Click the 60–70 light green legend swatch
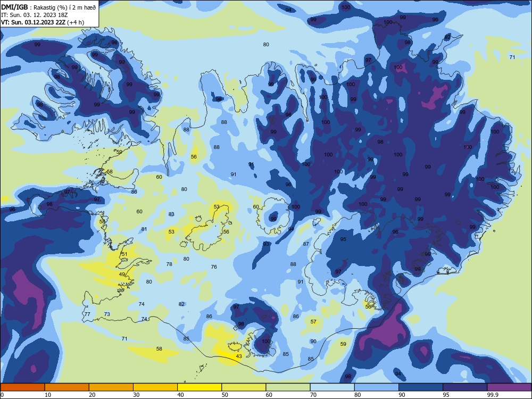 tap(288, 387)
